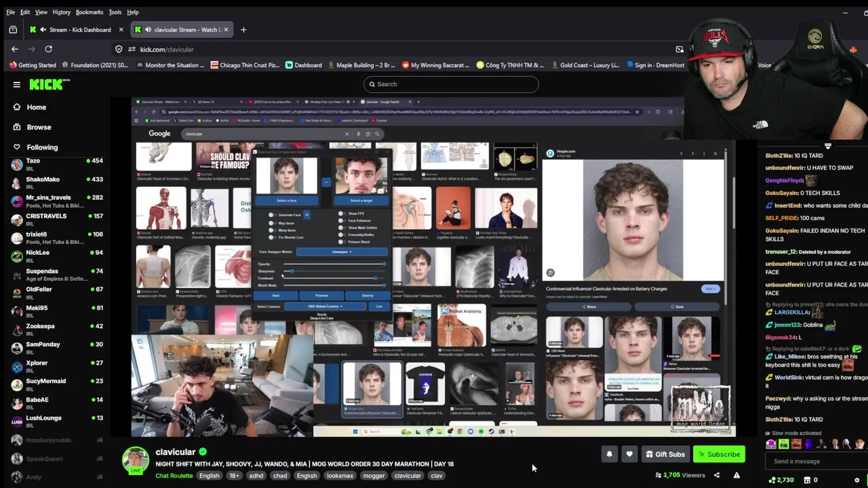Open SamPanday channel in sidebar
Screen dimensions: 868x488
(x=57, y=348)
